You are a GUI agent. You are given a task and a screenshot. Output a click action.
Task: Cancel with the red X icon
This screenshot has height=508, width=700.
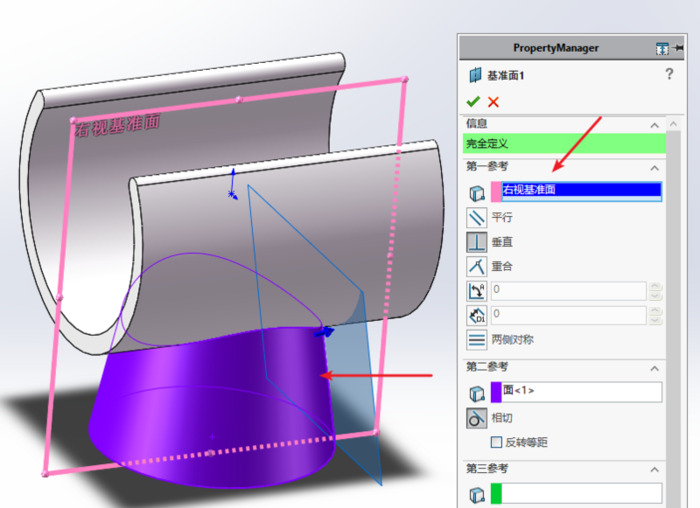pyautogui.click(x=493, y=101)
